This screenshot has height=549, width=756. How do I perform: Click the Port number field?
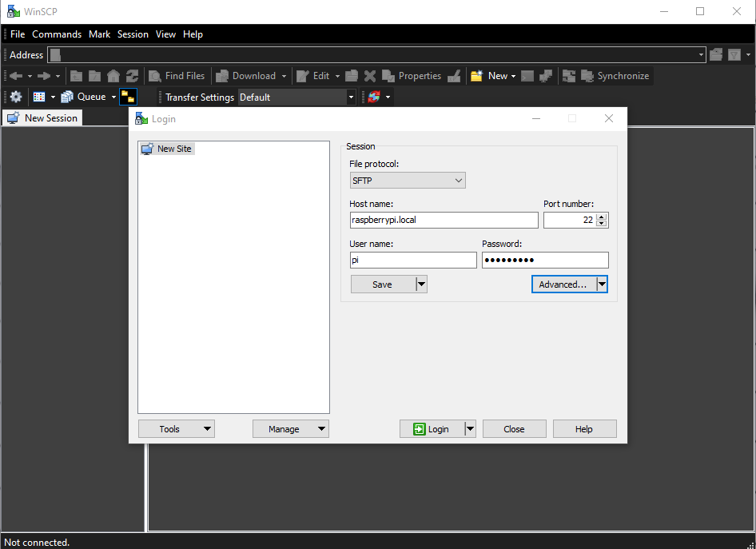click(570, 220)
